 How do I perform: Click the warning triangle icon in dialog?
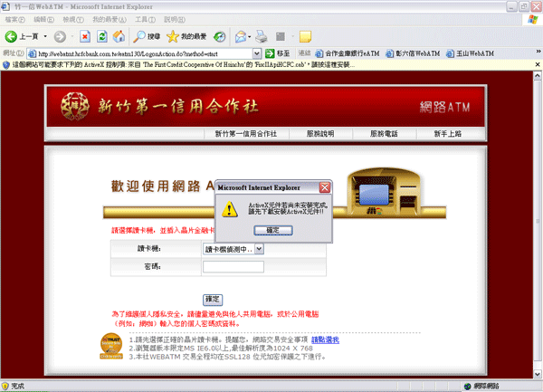pyautogui.click(x=229, y=209)
